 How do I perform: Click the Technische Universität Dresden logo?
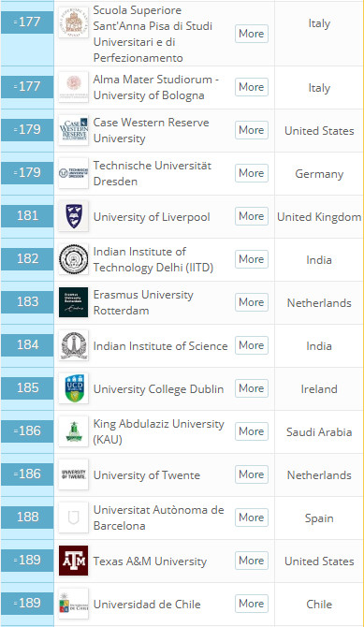click(x=73, y=173)
